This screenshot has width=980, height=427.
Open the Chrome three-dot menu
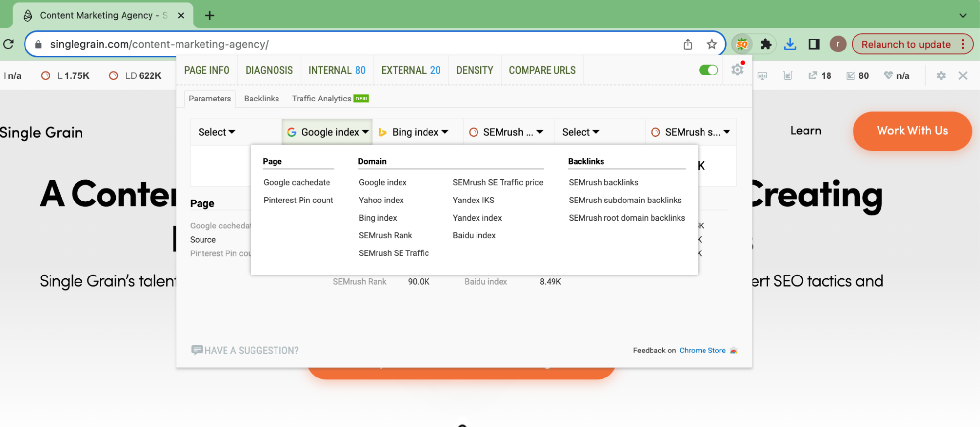[x=963, y=44]
